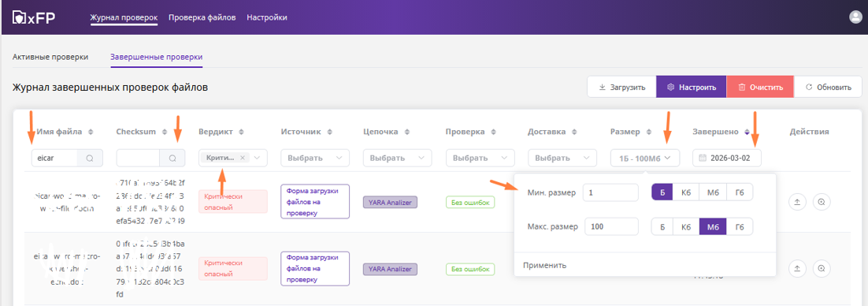Edit the Мин. размер value field
The height and width of the screenshot is (306, 868).
[611, 193]
